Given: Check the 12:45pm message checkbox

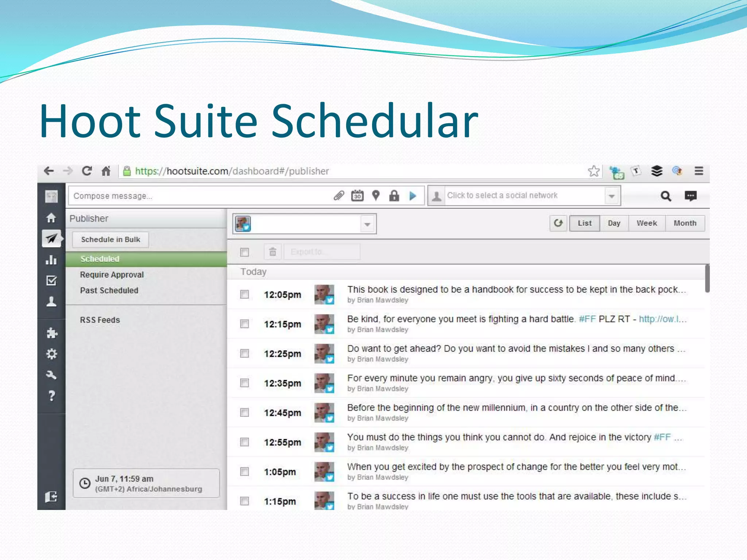Looking at the screenshot, I should pyautogui.click(x=244, y=412).
